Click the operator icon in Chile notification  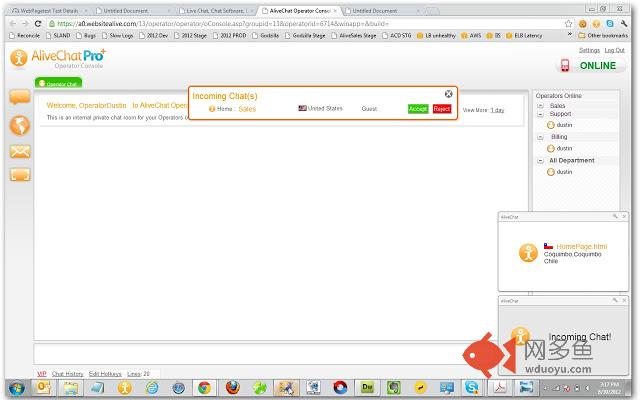(528, 253)
